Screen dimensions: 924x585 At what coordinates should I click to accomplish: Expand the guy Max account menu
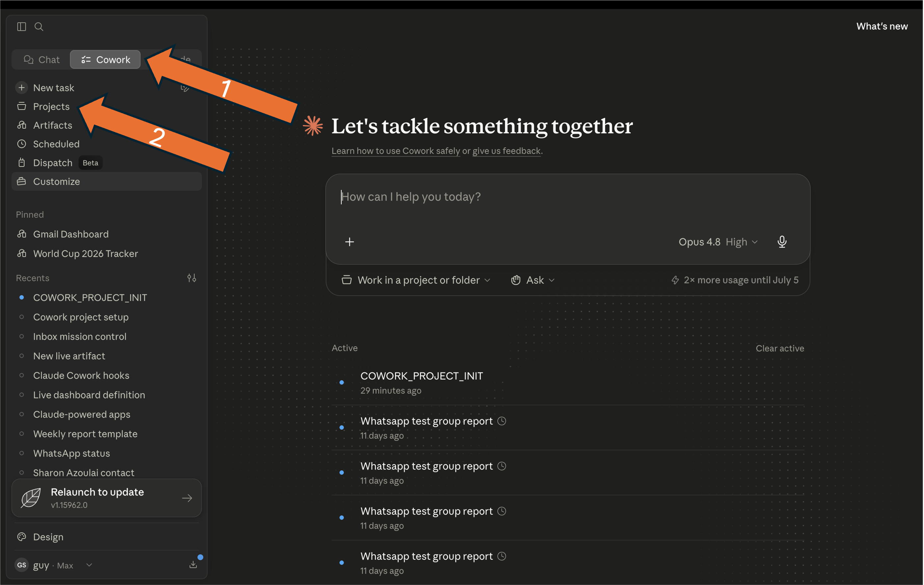tap(54, 565)
